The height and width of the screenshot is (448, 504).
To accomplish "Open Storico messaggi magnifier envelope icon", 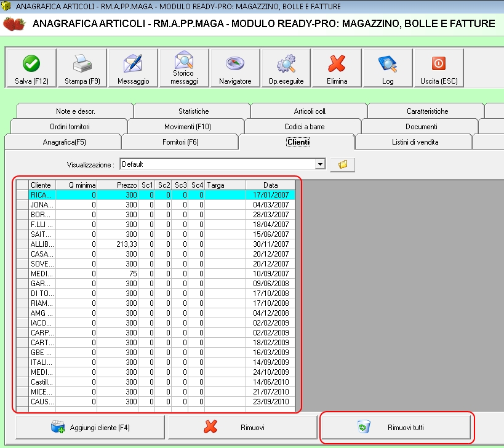I will pyautogui.click(x=184, y=59).
